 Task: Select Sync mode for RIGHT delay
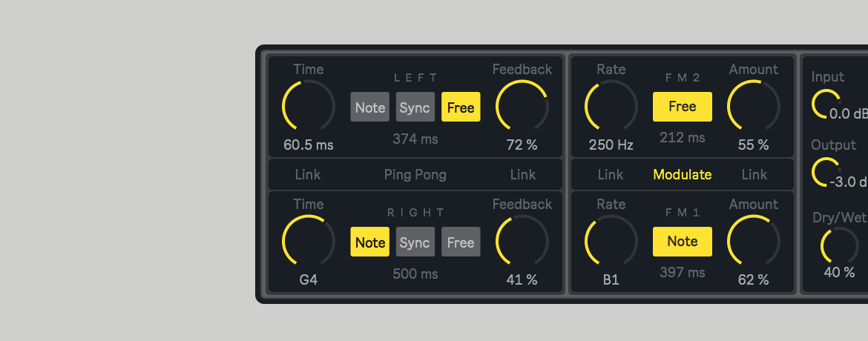415,242
